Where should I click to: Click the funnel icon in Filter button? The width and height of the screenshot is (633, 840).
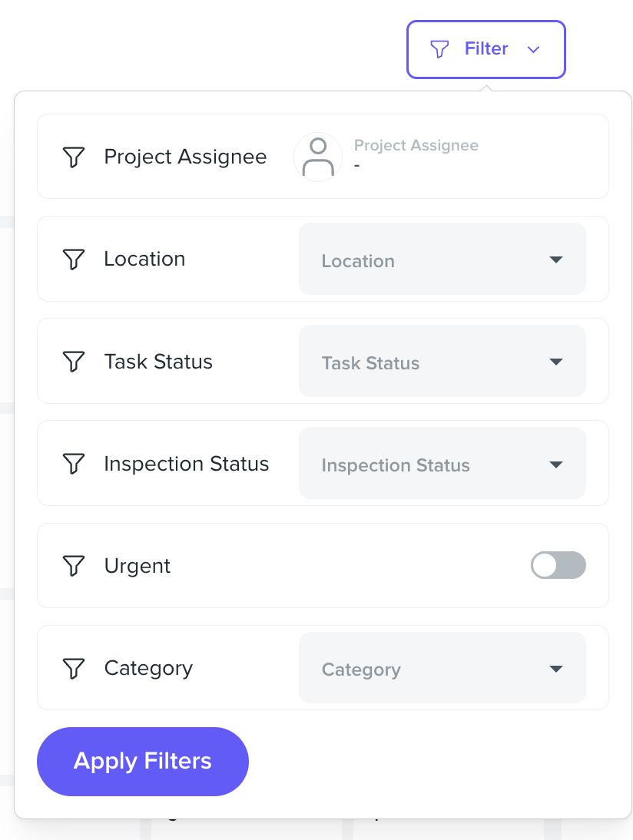click(x=439, y=49)
